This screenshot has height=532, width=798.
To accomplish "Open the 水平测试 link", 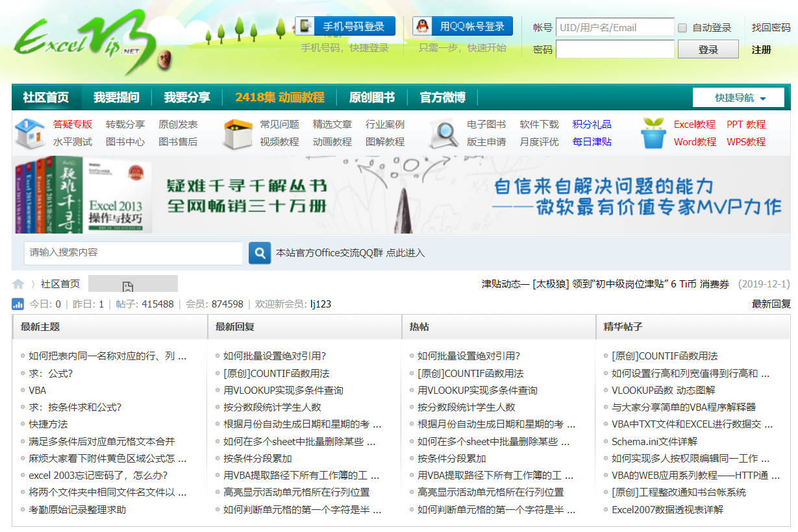I will point(73,141).
